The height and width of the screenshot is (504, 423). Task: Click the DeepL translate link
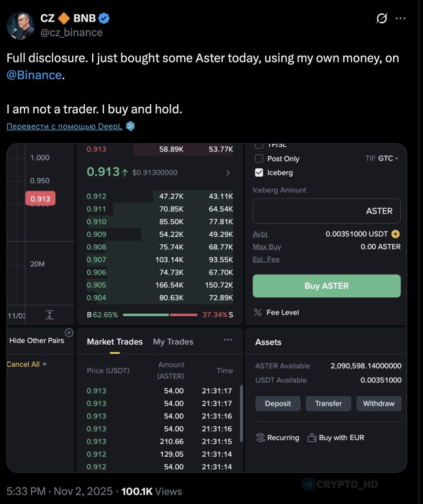tap(65, 126)
